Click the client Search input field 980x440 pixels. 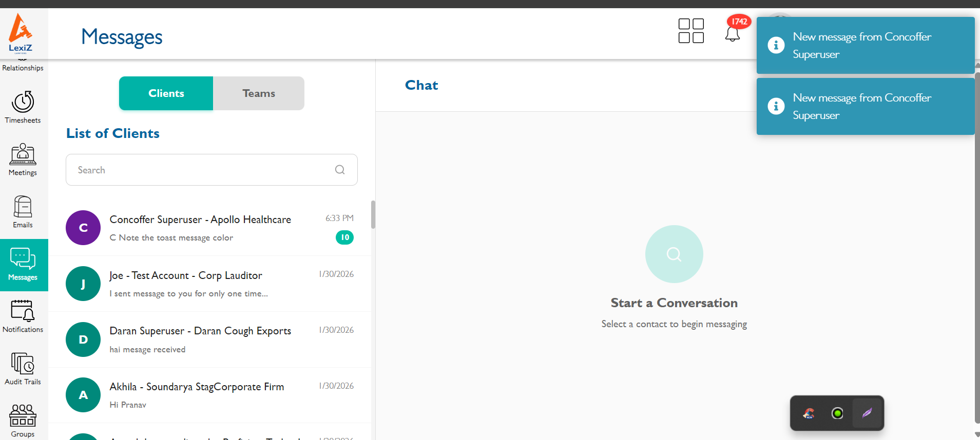203,170
